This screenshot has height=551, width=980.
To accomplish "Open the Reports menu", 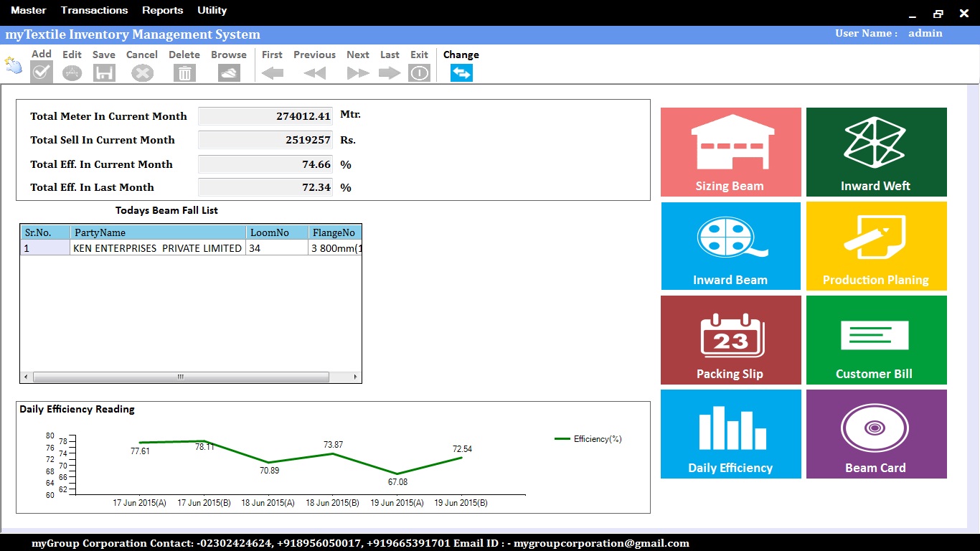I will tap(162, 10).
